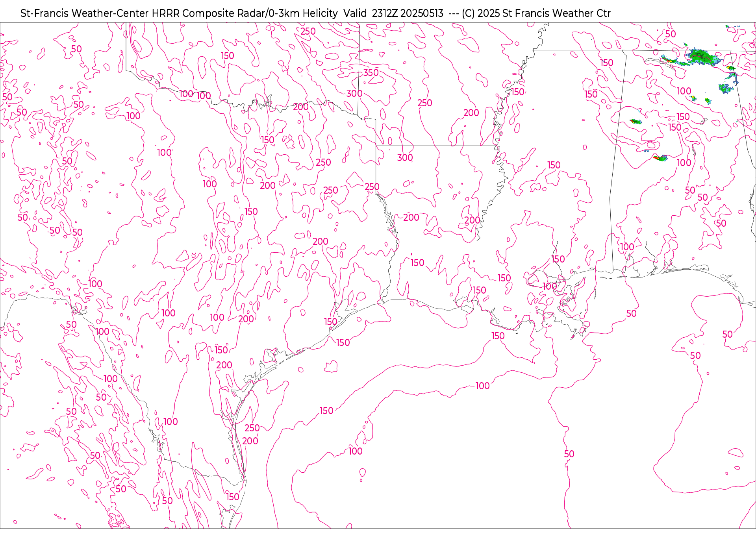756x551 pixels.
Task: Click "HRRR Composite Radar/0-3km Helicity" in the title
Action: point(245,13)
